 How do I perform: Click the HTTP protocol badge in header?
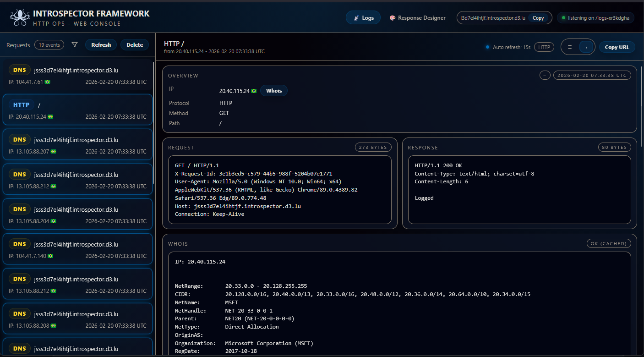pos(544,47)
